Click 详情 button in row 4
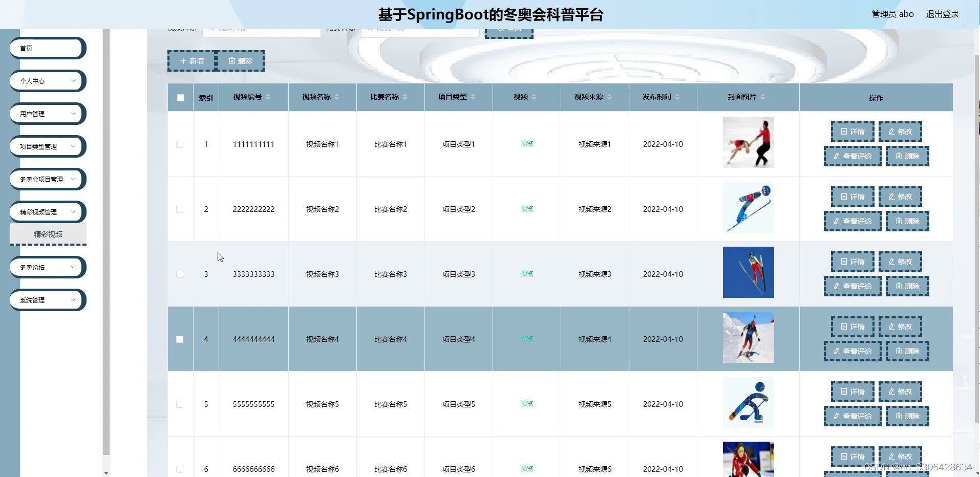This screenshot has width=980, height=477. pos(853,327)
